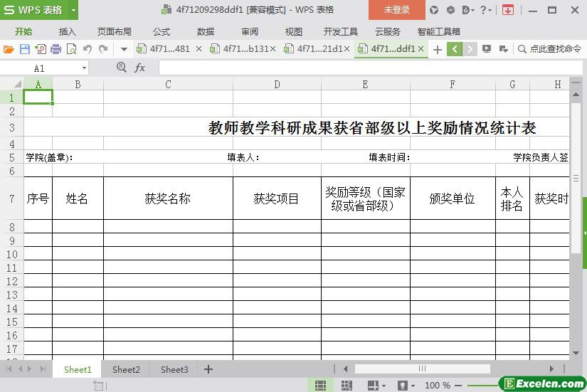
Task: Jump to the last sheet with the navigation arrow
Action: pyautogui.click(x=43, y=369)
